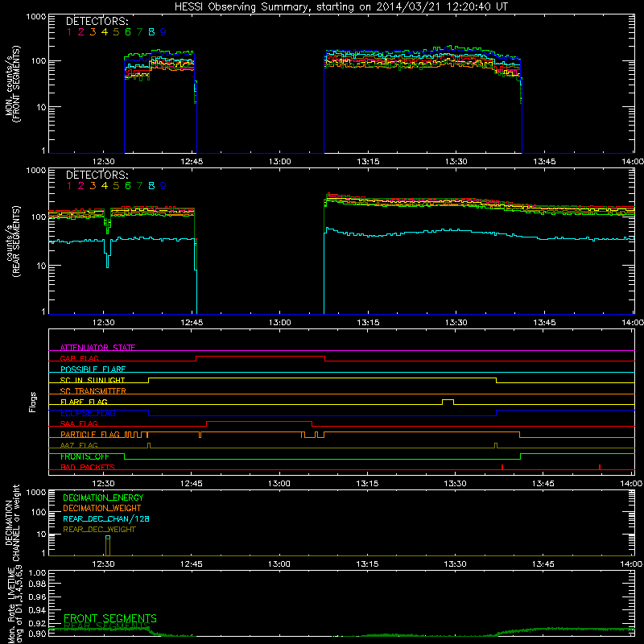This screenshot has width=644, height=644.
Task: Click the DECIMATION_WEIGHT legend entry
Action: (x=102, y=509)
